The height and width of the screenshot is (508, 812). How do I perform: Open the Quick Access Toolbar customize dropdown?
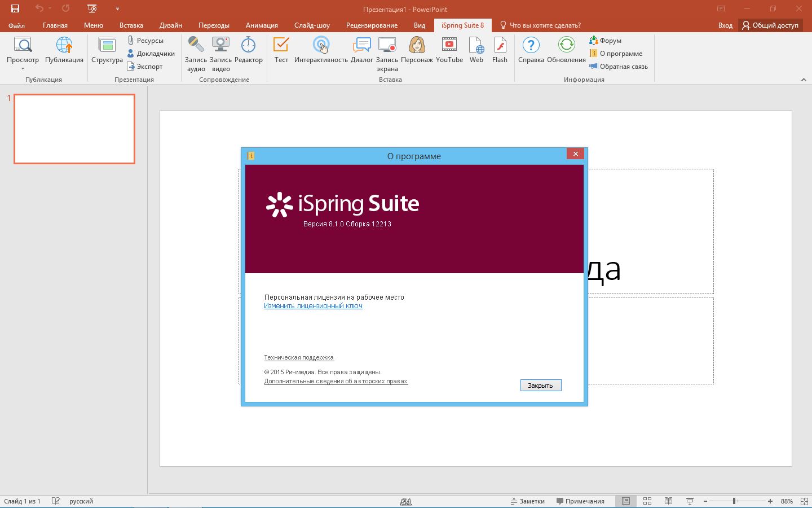(117, 8)
